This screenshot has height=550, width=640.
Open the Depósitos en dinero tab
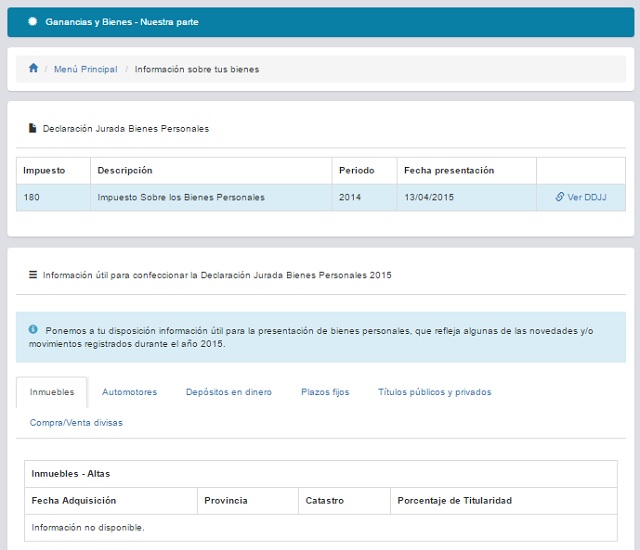[228, 392]
